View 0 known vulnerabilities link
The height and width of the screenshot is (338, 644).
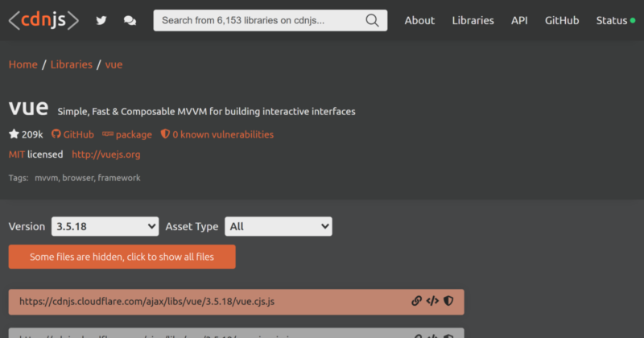coord(217,134)
